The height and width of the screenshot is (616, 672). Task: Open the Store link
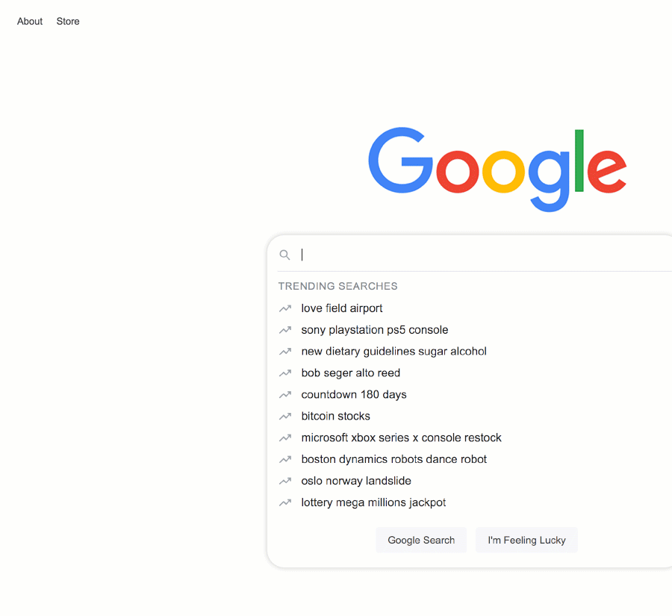(68, 22)
